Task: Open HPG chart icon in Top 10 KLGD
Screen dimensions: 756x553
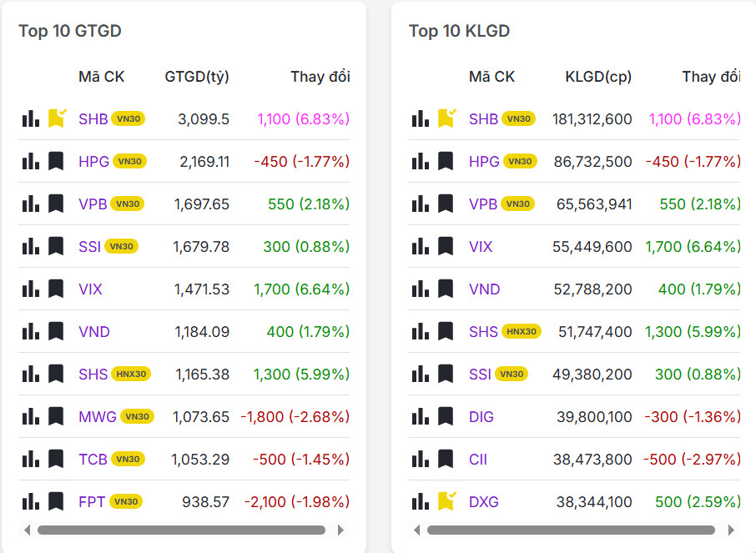Action: [x=421, y=161]
